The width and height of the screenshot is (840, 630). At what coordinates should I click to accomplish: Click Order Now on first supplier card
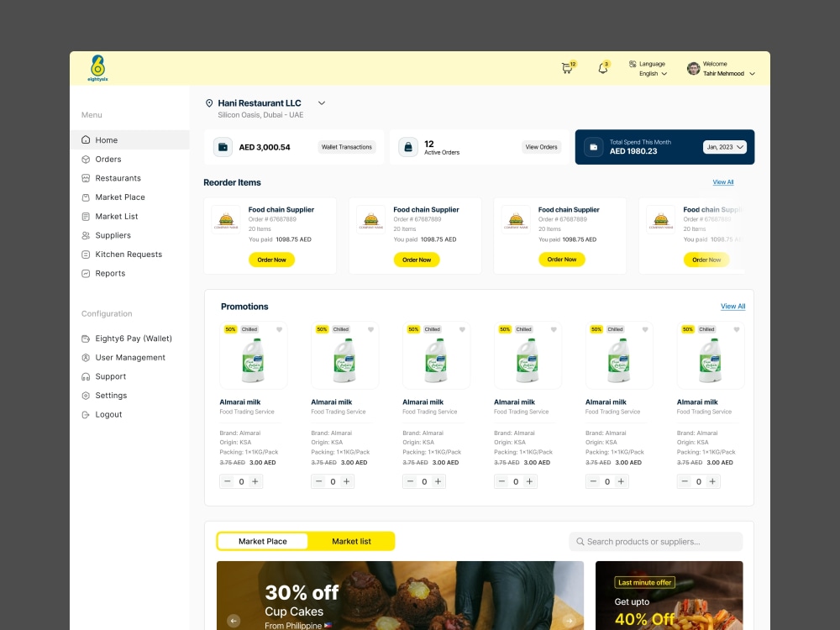click(x=271, y=260)
